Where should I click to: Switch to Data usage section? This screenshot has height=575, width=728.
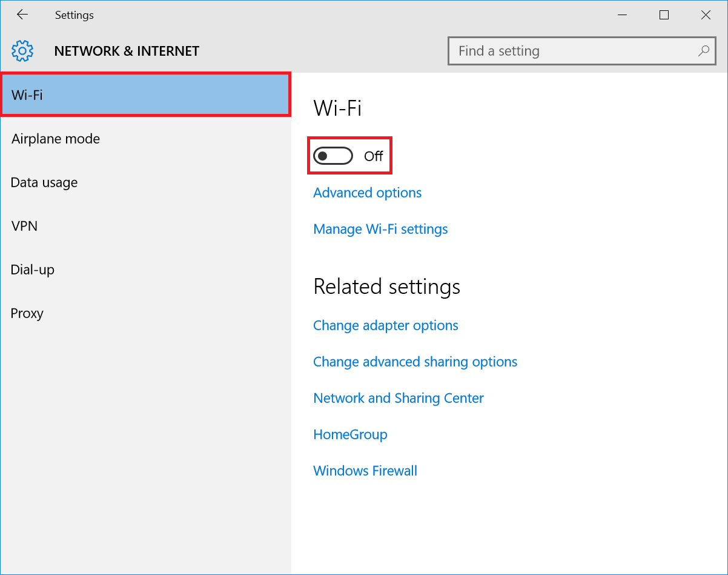tap(44, 182)
